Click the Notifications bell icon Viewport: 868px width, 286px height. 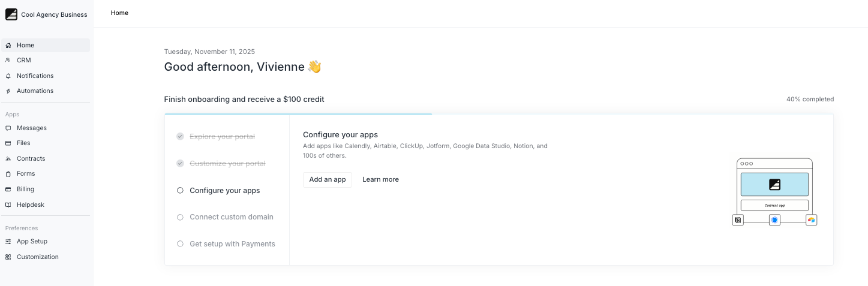tap(8, 76)
